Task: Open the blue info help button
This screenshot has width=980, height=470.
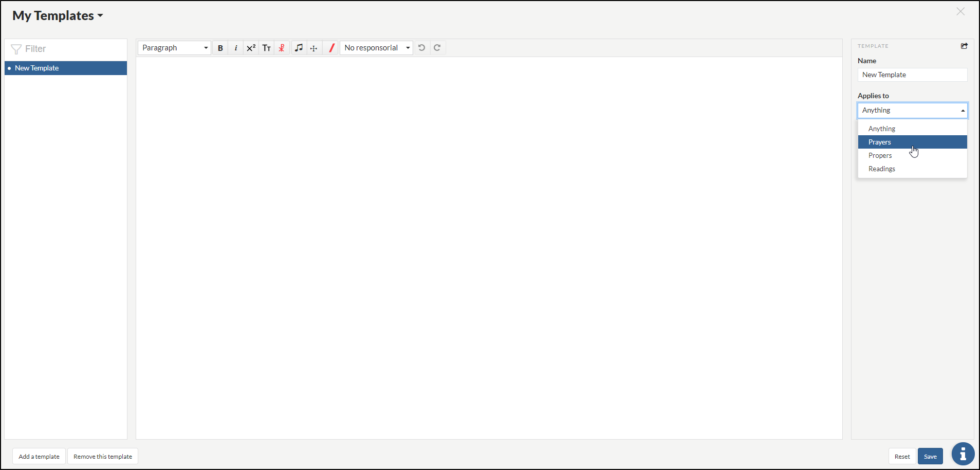Action: 963,454
